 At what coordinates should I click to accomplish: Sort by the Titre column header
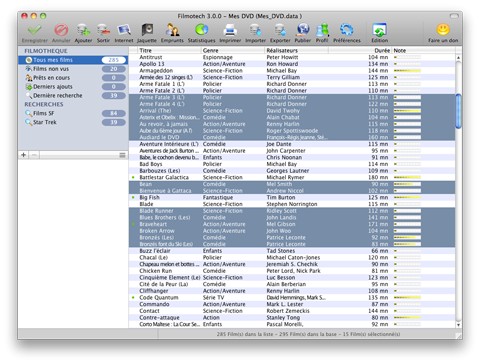pyautogui.click(x=170, y=50)
